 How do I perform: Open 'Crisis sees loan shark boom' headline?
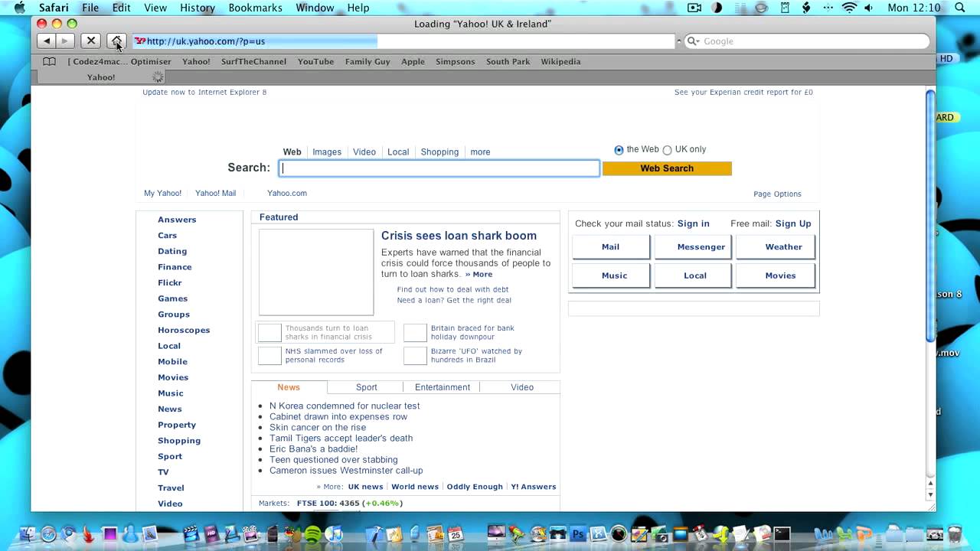click(x=459, y=236)
